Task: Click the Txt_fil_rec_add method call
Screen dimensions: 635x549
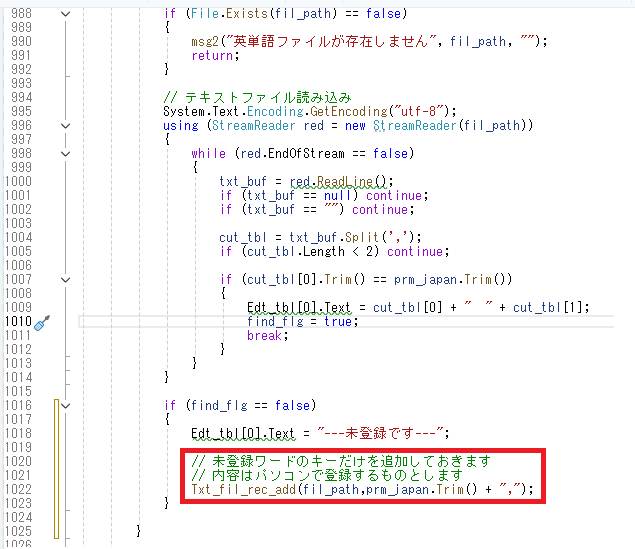Action: 240,490
